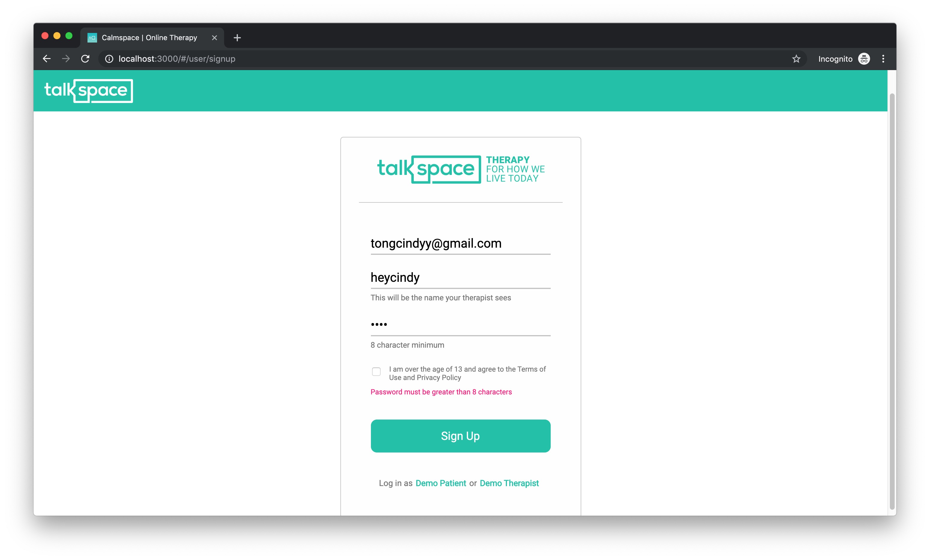Click the browser forward navigation arrow
Image resolution: width=930 pixels, height=560 pixels.
tap(66, 58)
